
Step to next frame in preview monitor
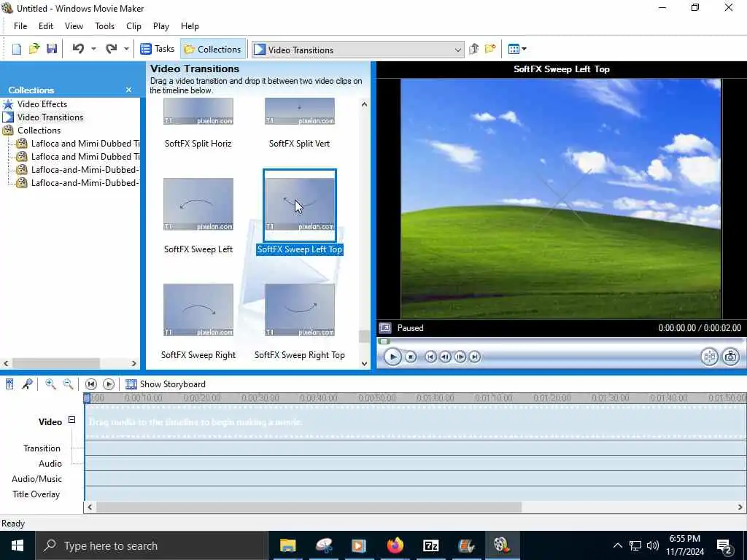(x=460, y=357)
